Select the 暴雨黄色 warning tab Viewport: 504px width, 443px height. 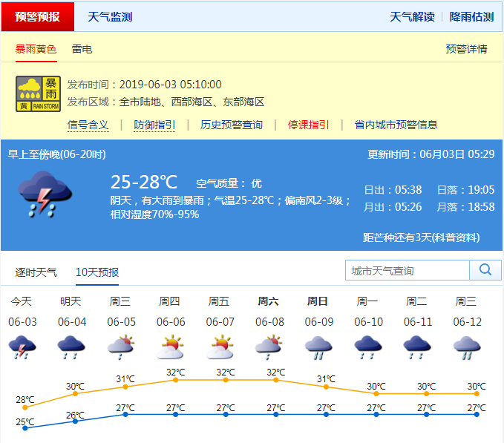36,49
